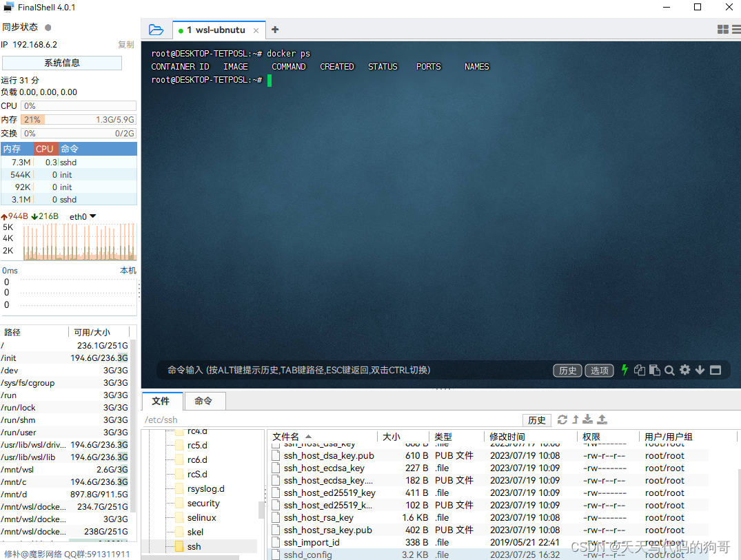This screenshot has width=741, height=560.
Task: Sort files by 用户/用户组 column header
Action: (688, 437)
